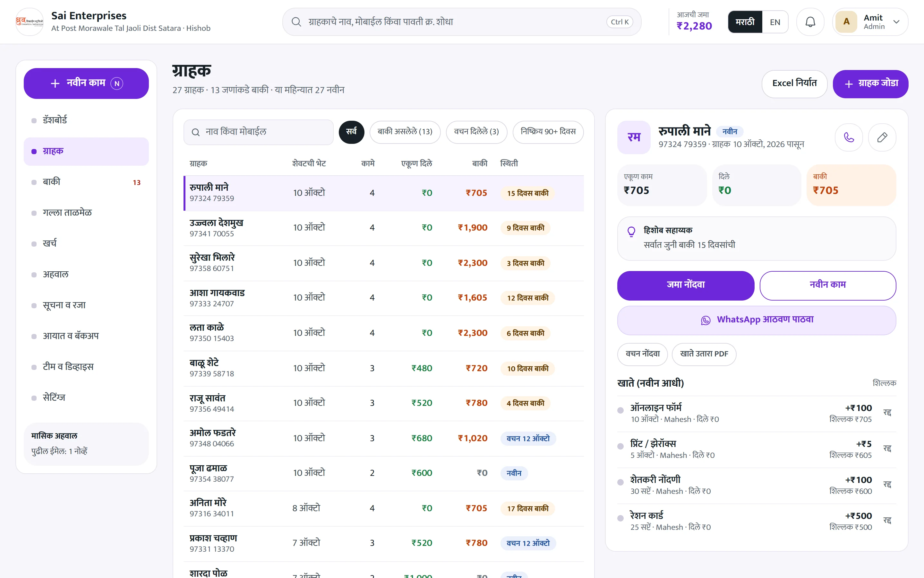Select the पूजा ढमाळ customer row
This screenshot has height=578, width=924.
click(383, 473)
